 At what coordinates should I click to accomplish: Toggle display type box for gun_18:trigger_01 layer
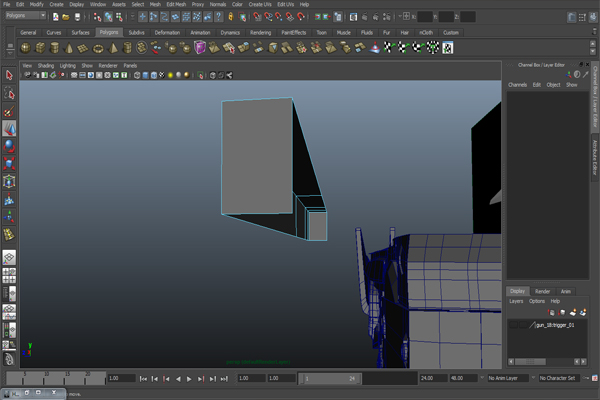(x=523, y=325)
